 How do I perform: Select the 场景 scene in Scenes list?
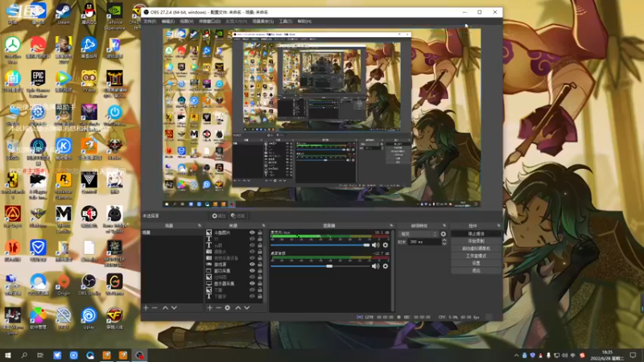[172, 232]
